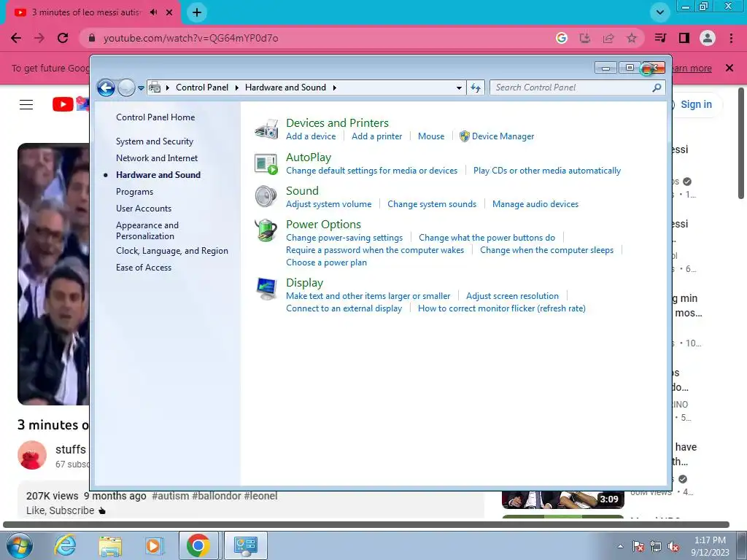
Task: Click the Chrome install/download page icon
Action: point(584,38)
